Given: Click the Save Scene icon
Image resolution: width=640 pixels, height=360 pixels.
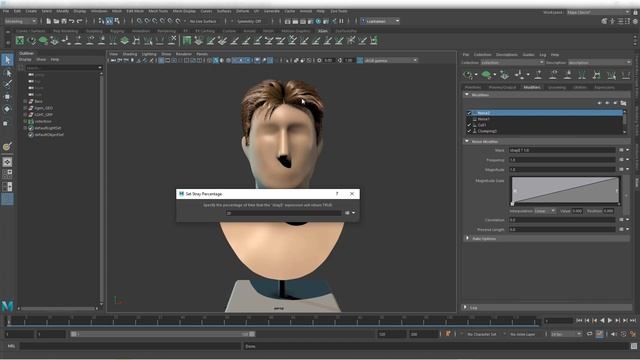Looking at the screenshot, I should tap(64, 21).
